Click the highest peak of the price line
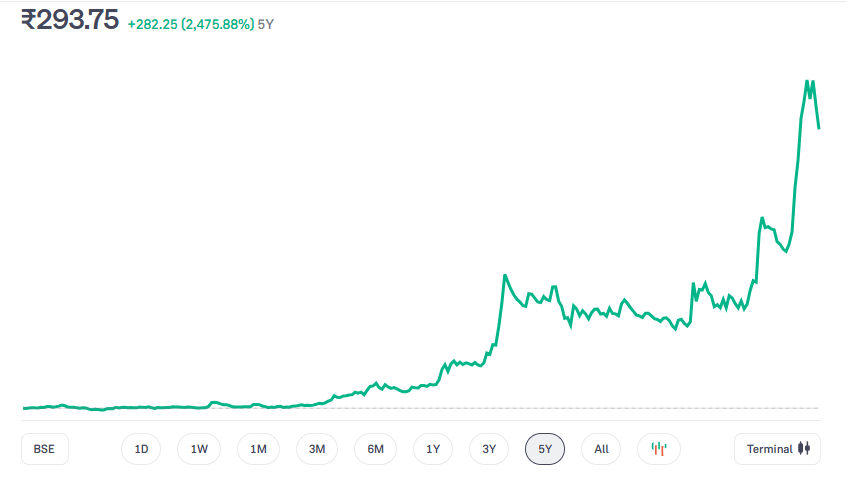 point(807,82)
